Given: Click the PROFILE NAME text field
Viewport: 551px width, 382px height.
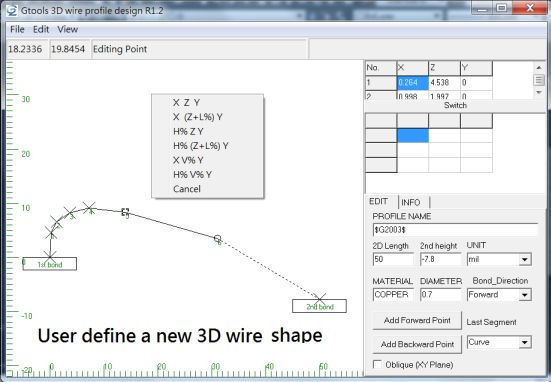Looking at the screenshot, I should coord(455,230).
